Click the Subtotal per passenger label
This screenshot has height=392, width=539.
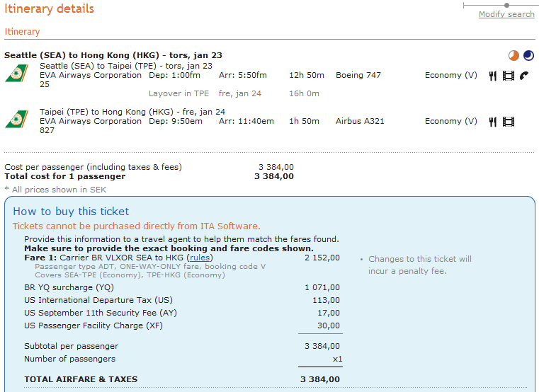[x=71, y=346]
